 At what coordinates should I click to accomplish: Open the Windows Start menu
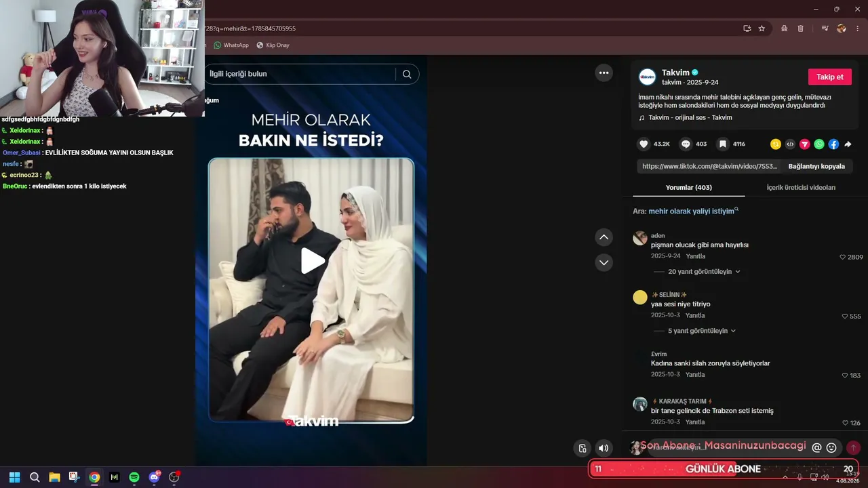[x=14, y=477]
